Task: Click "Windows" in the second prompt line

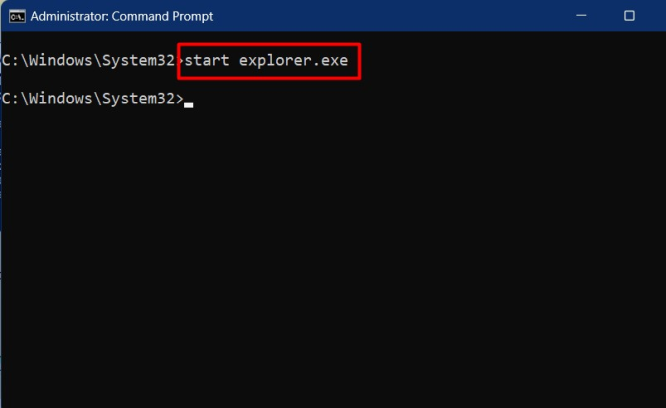Action: (59, 98)
